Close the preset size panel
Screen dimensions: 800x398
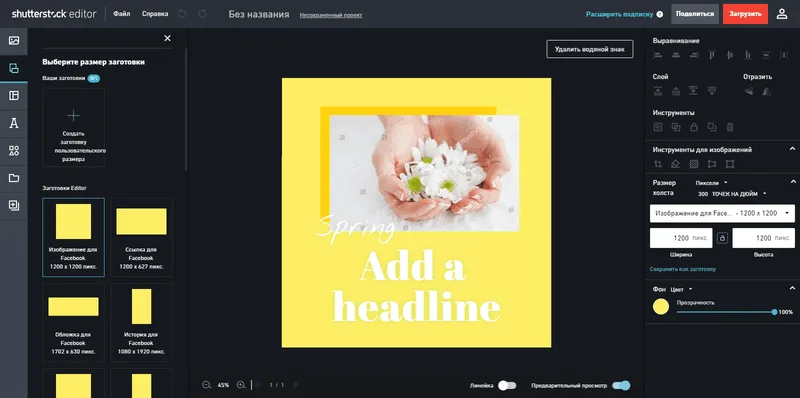click(167, 38)
